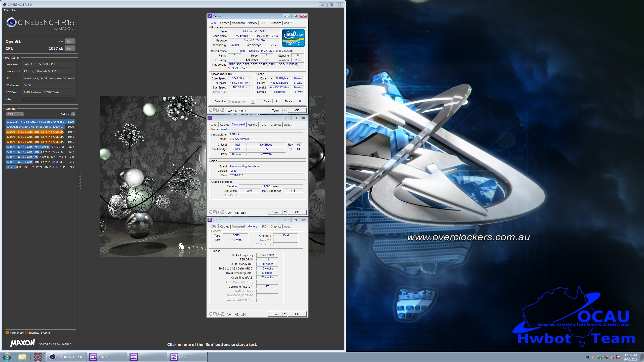Click the red molecule tray icon

pyautogui.click(x=594, y=357)
